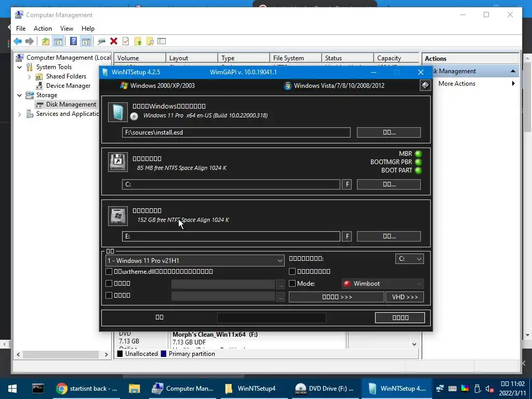Click the USB safely remove tray icon
Screen dimensions: 532x399
click(x=477, y=389)
